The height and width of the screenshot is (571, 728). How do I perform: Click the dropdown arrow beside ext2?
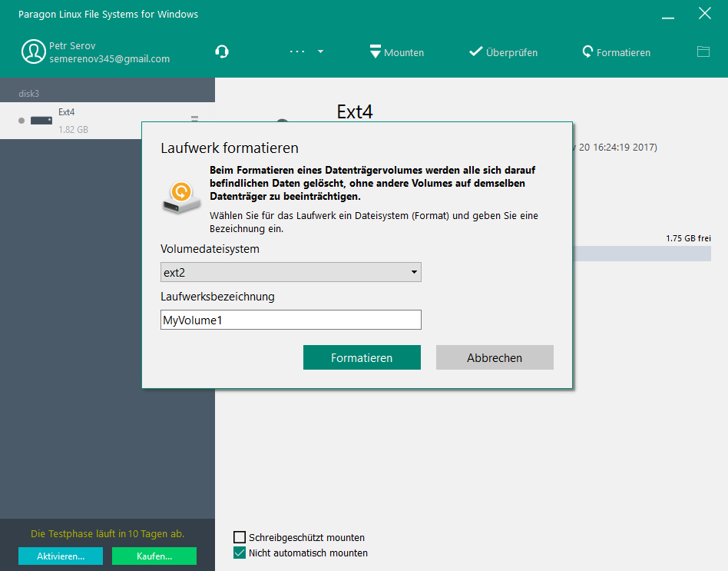point(414,272)
